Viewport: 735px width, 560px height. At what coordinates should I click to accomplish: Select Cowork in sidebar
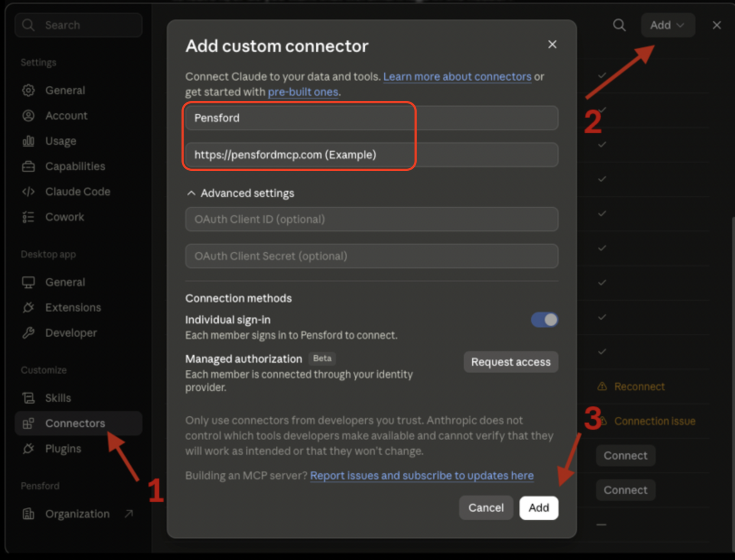[78, 217]
